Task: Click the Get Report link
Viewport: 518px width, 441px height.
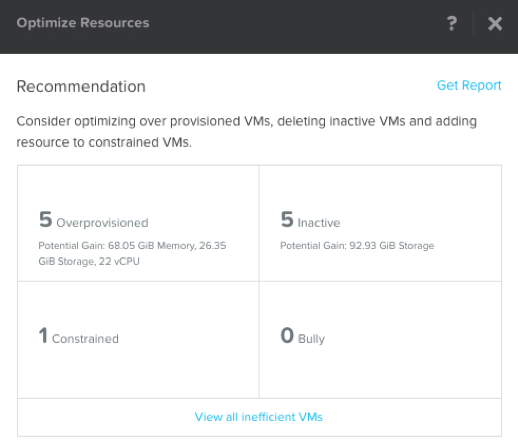Action: [469, 85]
